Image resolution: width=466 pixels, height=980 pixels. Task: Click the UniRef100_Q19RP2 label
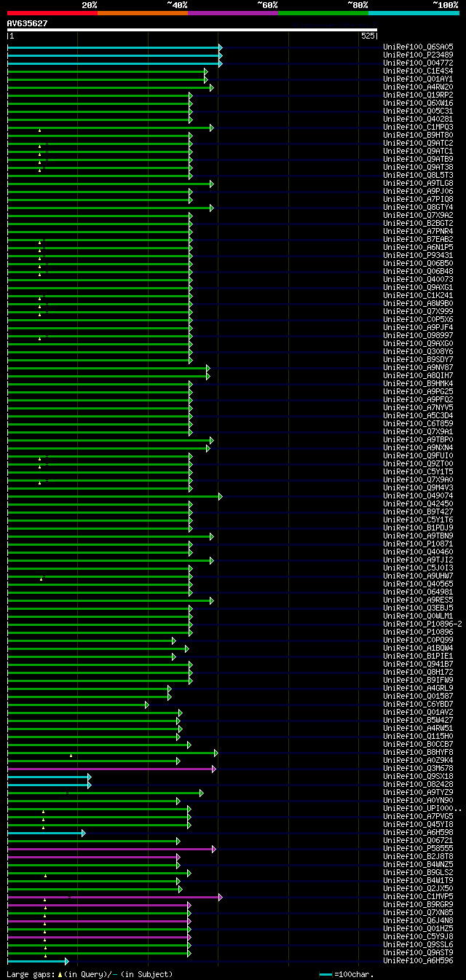coord(419,95)
